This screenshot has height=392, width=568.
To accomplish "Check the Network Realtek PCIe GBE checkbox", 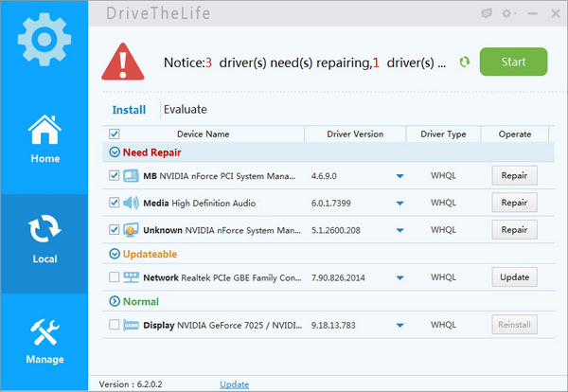I will click(115, 277).
